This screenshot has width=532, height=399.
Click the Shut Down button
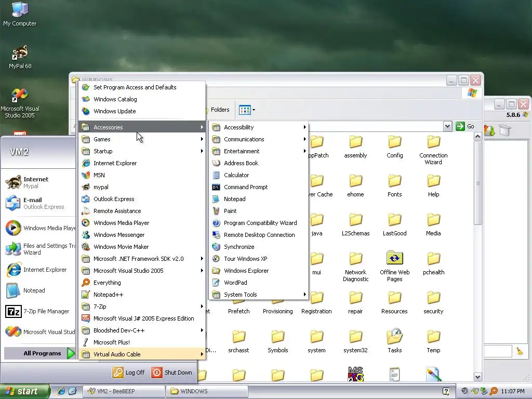point(172,372)
